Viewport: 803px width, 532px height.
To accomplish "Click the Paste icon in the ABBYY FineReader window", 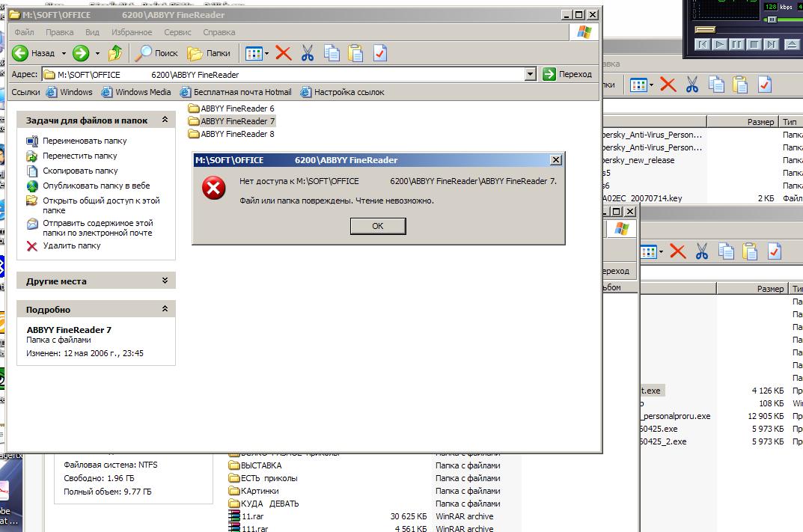I will [x=355, y=53].
